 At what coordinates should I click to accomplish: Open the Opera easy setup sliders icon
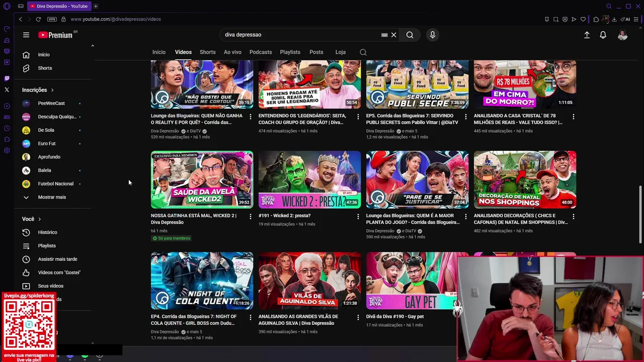point(636,19)
